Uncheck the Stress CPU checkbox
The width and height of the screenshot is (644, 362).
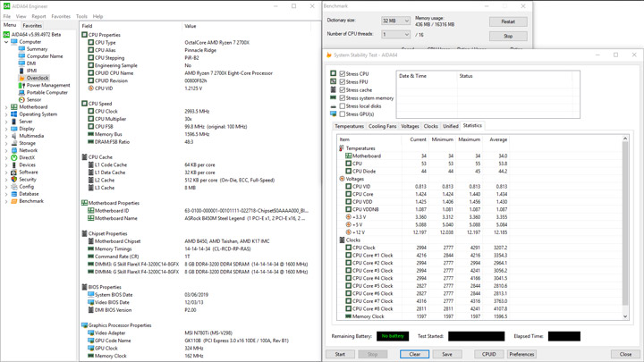[342, 74]
